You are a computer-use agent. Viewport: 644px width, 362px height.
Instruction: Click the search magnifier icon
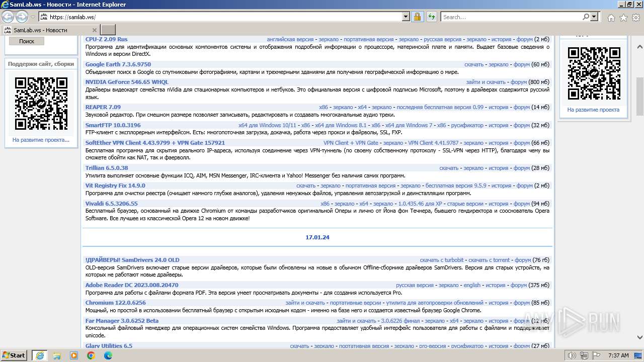pos(586,17)
